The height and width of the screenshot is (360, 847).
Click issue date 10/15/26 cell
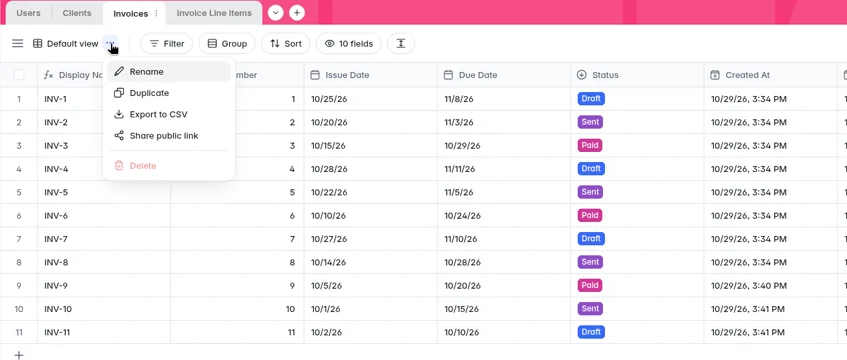(371, 146)
